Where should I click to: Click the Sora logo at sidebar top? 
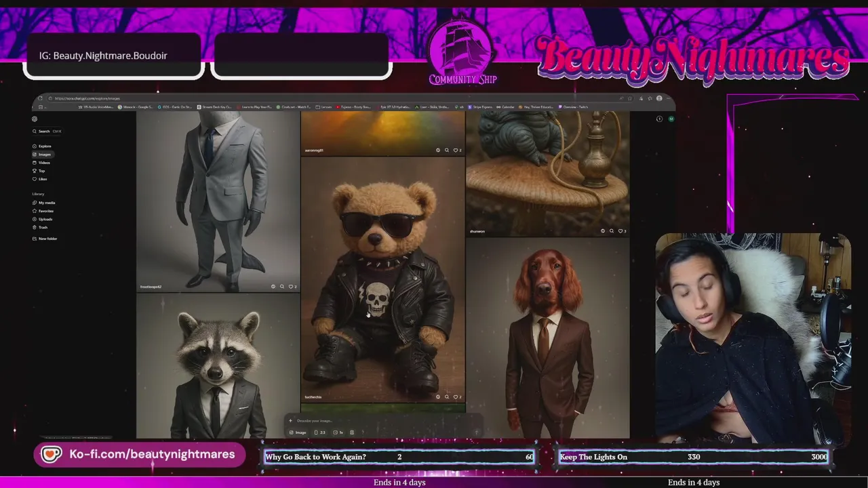coord(35,119)
